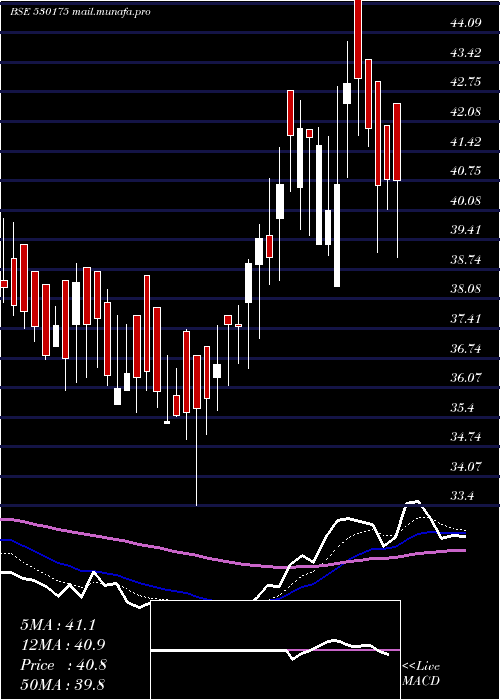Click the 33.4 price axis label

coord(462,496)
